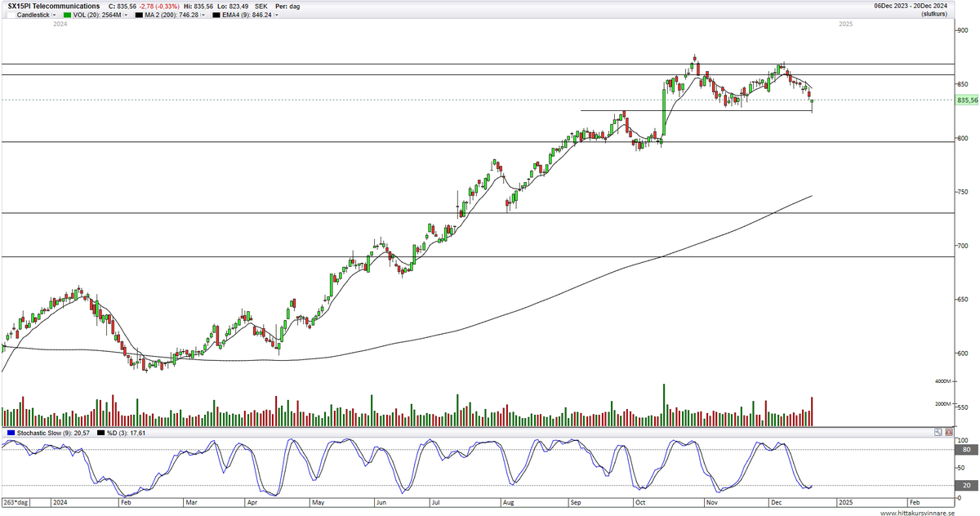The image size is (980, 516).
Task: Click the blue Stochastic Slow color swatch
Action: click(x=11, y=433)
